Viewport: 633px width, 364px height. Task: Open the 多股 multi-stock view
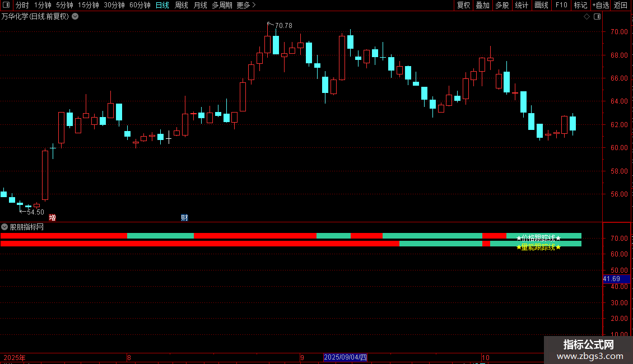502,5
